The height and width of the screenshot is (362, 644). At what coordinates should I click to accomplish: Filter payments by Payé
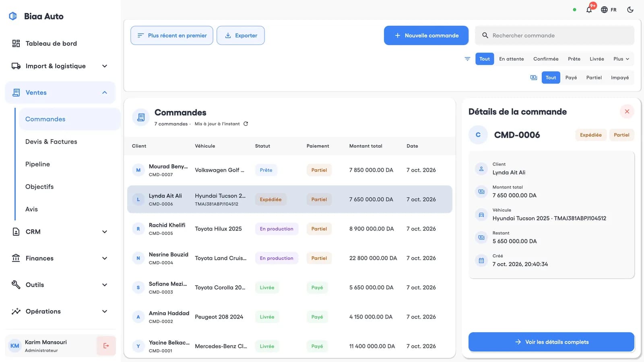click(x=571, y=78)
